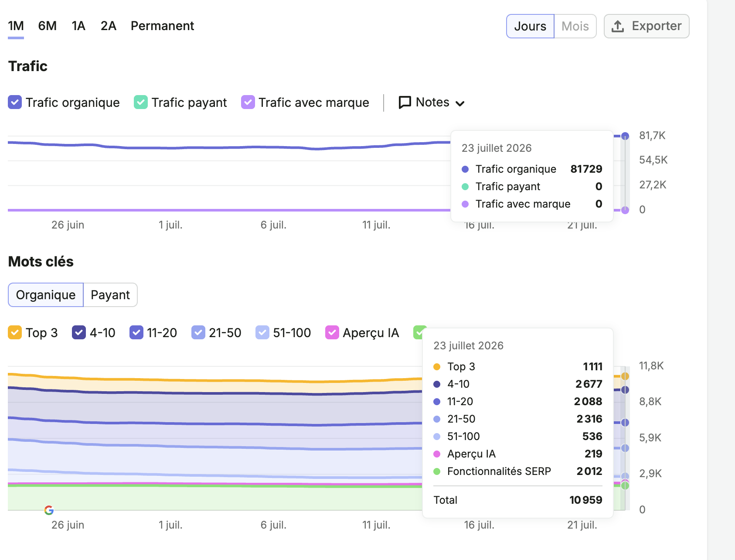This screenshot has height=560, width=735.
Task: Click the Exporter button
Action: (x=647, y=26)
